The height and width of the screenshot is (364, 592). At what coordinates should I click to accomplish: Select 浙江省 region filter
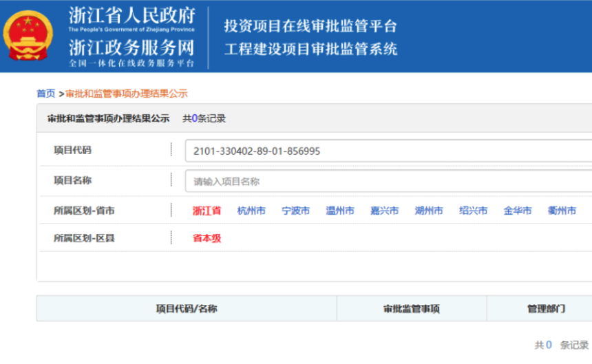point(207,211)
